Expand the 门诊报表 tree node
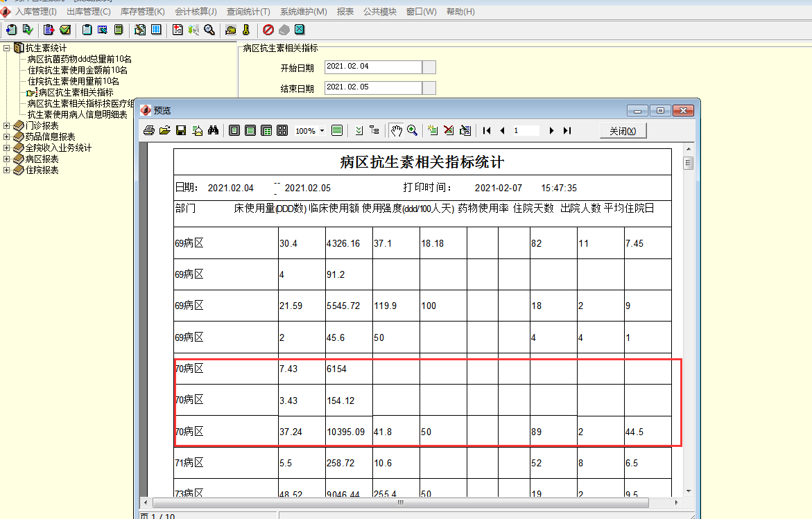812x519 pixels. pyautogui.click(x=7, y=125)
